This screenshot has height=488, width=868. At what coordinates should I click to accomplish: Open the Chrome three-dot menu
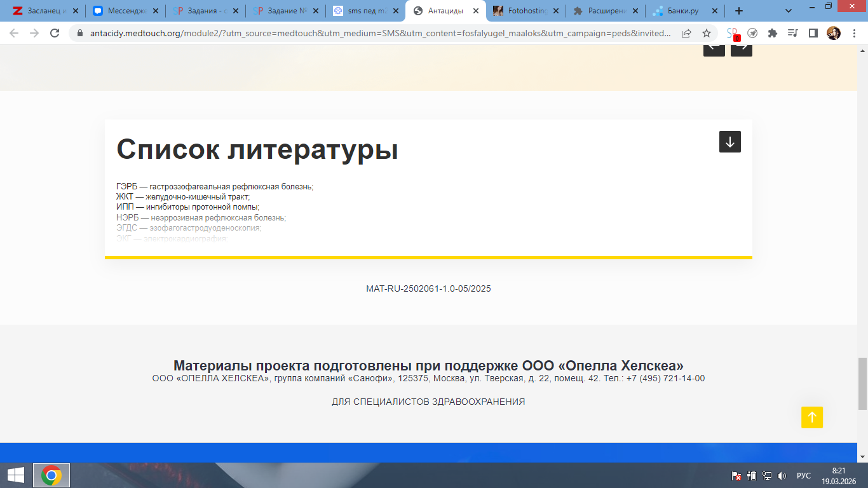pyautogui.click(x=855, y=34)
